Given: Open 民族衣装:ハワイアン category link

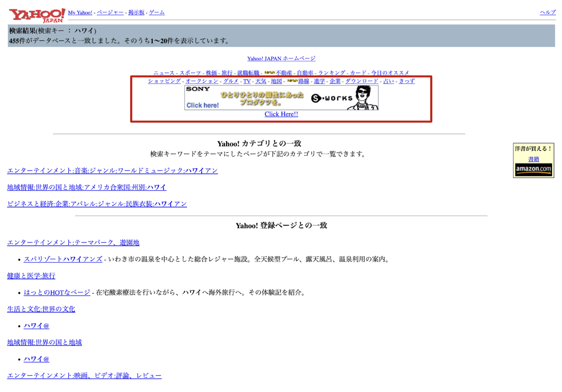Looking at the screenshot, I should pos(97,204).
